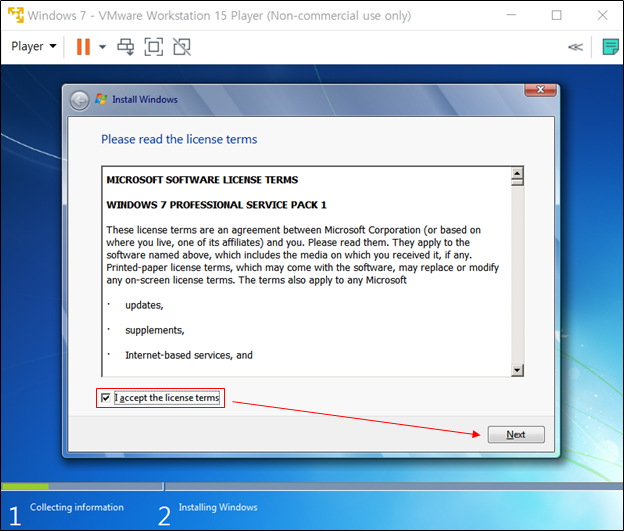Viewport: 624px width, 531px height.
Task: Minimize the VMware Player window
Action: pos(511,15)
